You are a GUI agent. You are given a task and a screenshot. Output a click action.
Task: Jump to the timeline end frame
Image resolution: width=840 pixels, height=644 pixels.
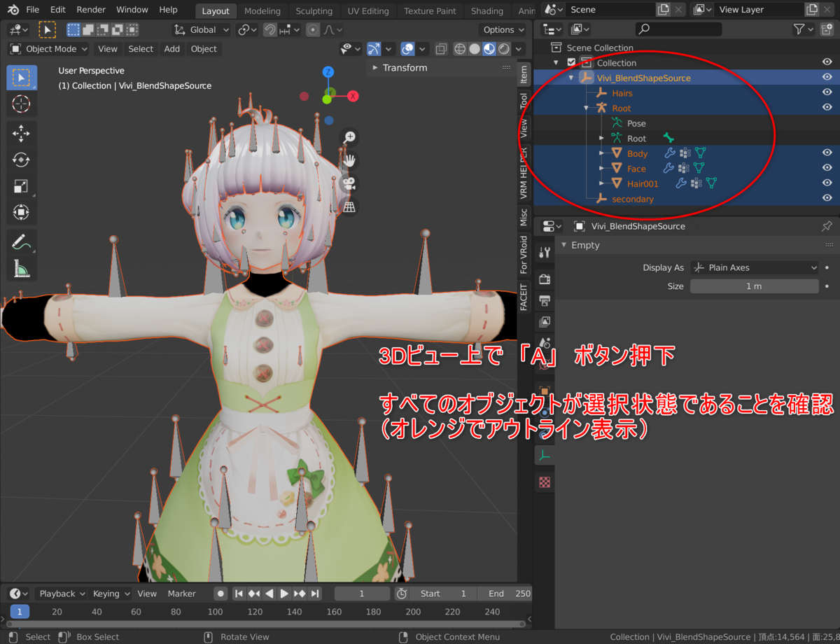315,594
